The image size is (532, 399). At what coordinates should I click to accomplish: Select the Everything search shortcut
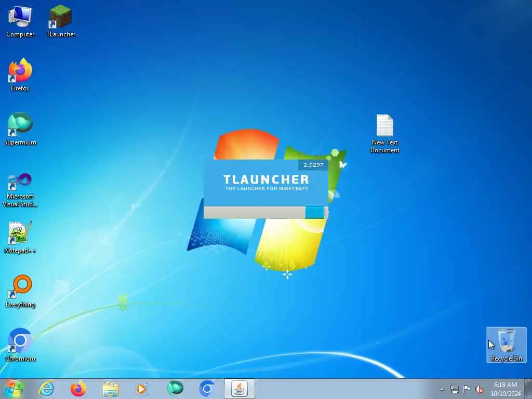tap(20, 291)
